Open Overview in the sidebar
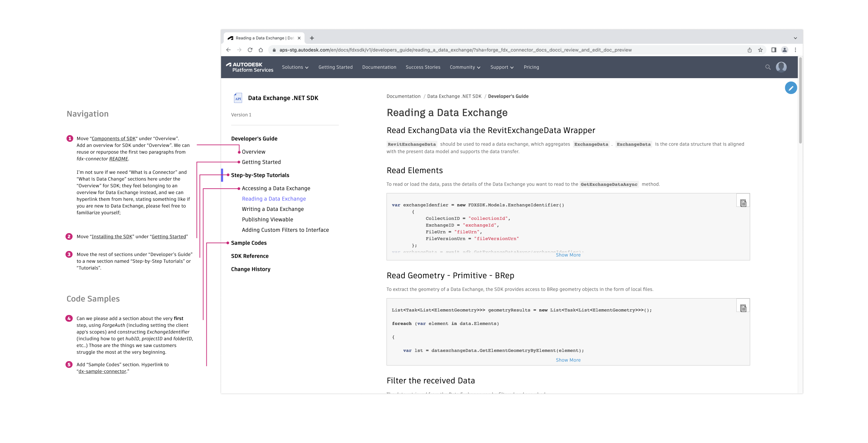The width and height of the screenshot is (868, 443). pos(254,152)
